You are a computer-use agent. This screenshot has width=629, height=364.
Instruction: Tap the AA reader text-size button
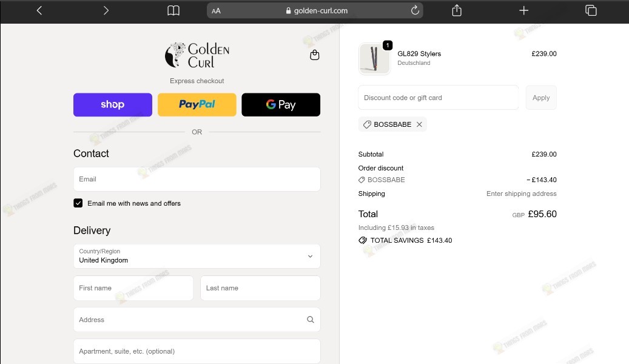coord(216,11)
